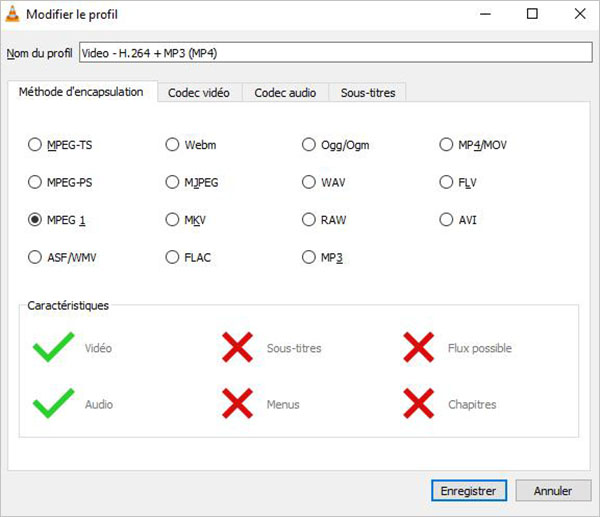Click the red cross beside Flux possible

[418, 348]
